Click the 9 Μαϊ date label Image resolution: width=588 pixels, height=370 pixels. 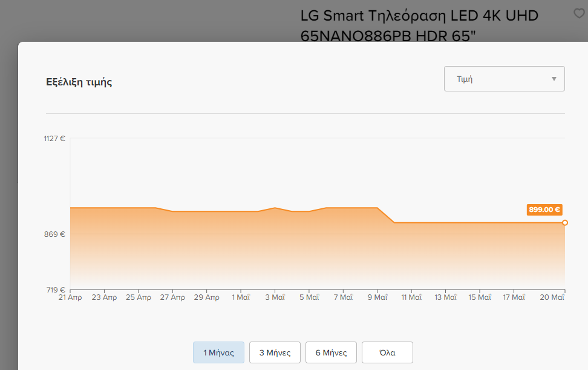pos(377,297)
